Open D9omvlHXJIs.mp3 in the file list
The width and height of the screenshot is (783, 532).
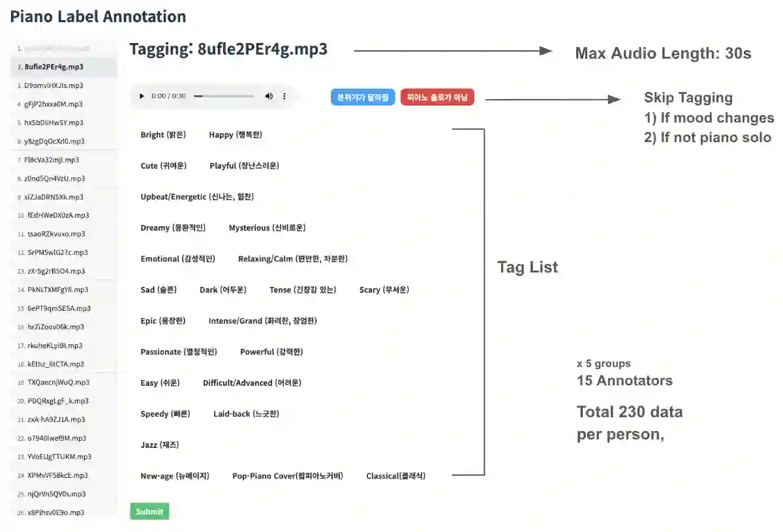point(54,85)
